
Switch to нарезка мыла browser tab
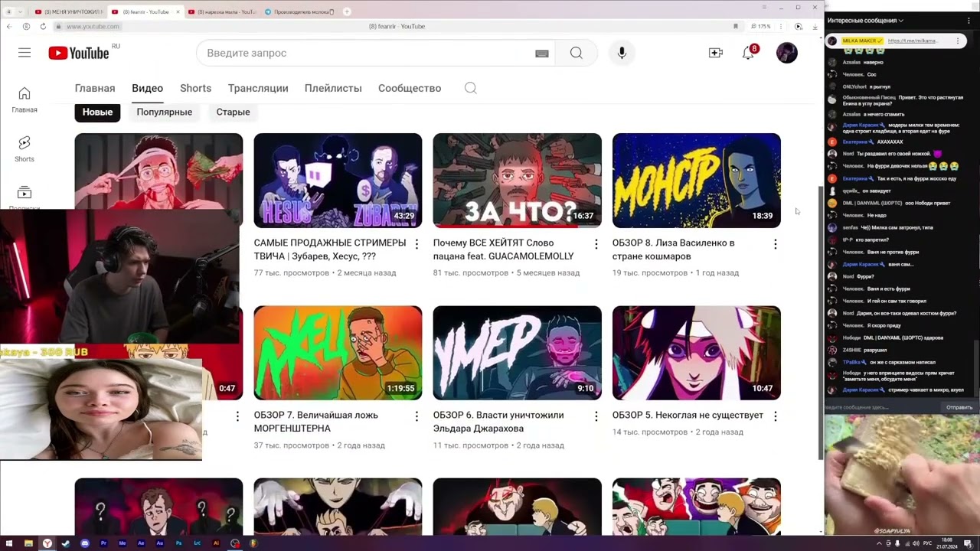(x=220, y=11)
